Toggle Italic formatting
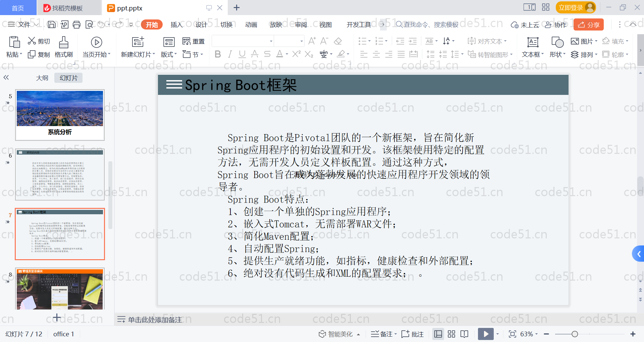The height and width of the screenshot is (342, 644). pyautogui.click(x=230, y=54)
